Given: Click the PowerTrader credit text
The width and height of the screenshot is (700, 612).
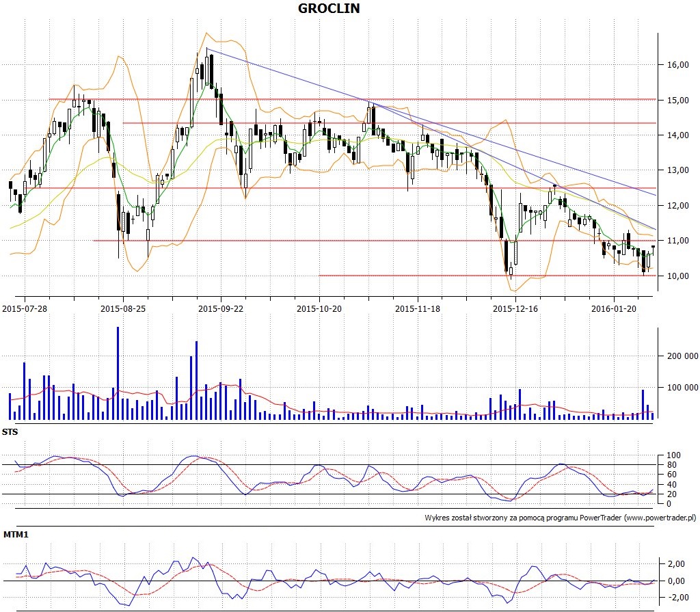Looking at the screenshot, I should 561,518.
